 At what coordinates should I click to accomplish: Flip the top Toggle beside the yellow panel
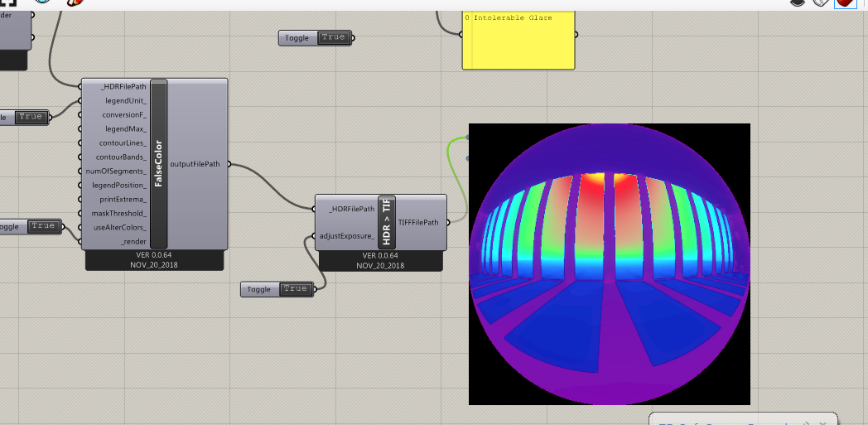pyautogui.click(x=333, y=37)
